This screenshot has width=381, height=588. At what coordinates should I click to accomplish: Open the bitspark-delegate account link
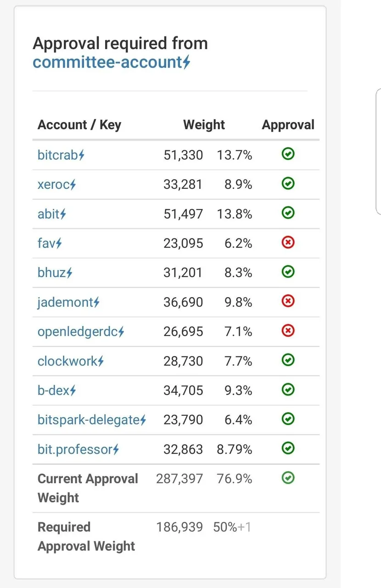tap(89, 420)
